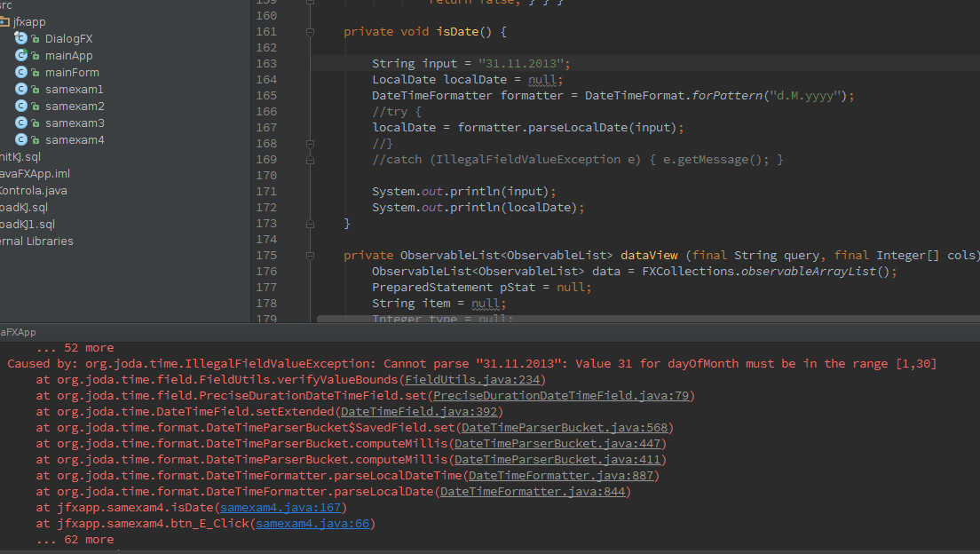Image resolution: width=980 pixels, height=554 pixels.
Task: Click System.out.println(localDate) on line 172
Action: pos(478,208)
